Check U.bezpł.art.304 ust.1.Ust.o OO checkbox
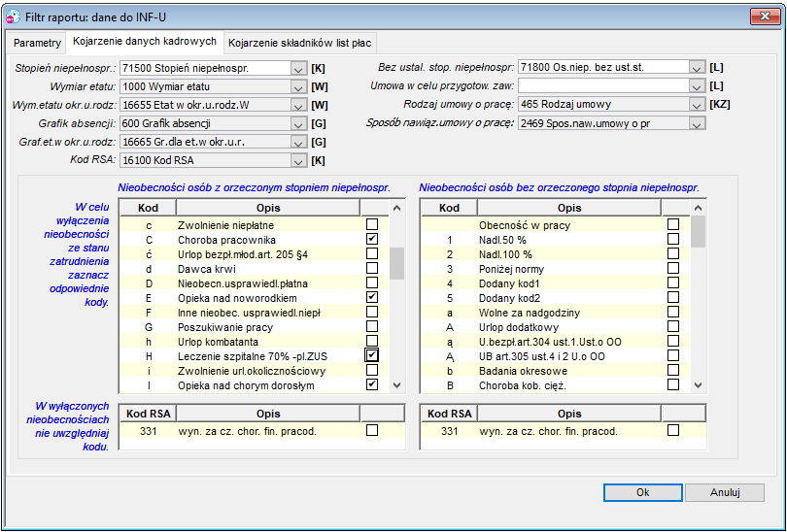 (673, 341)
